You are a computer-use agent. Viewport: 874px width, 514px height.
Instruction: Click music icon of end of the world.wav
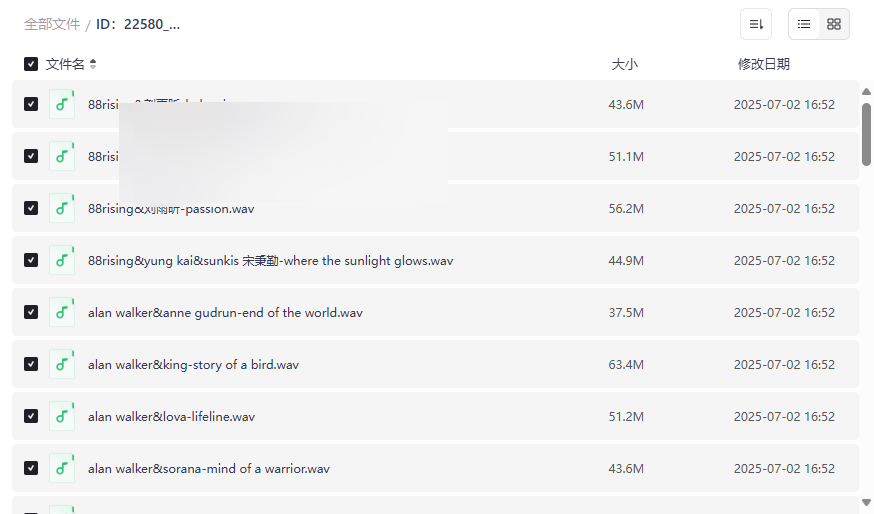coord(62,312)
